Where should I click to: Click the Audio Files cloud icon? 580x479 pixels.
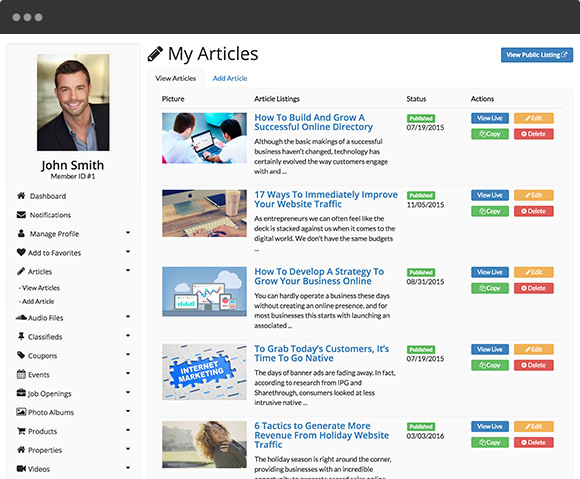pyautogui.click(x=21, y=317)
